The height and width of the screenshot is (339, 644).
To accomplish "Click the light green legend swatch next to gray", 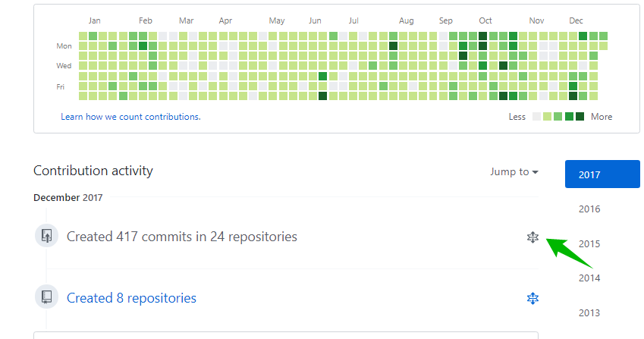I will click(547, 117).
